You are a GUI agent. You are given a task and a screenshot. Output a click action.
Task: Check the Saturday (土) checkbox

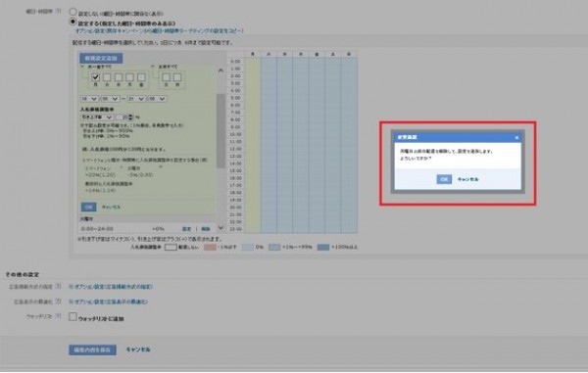pos(167,77)
